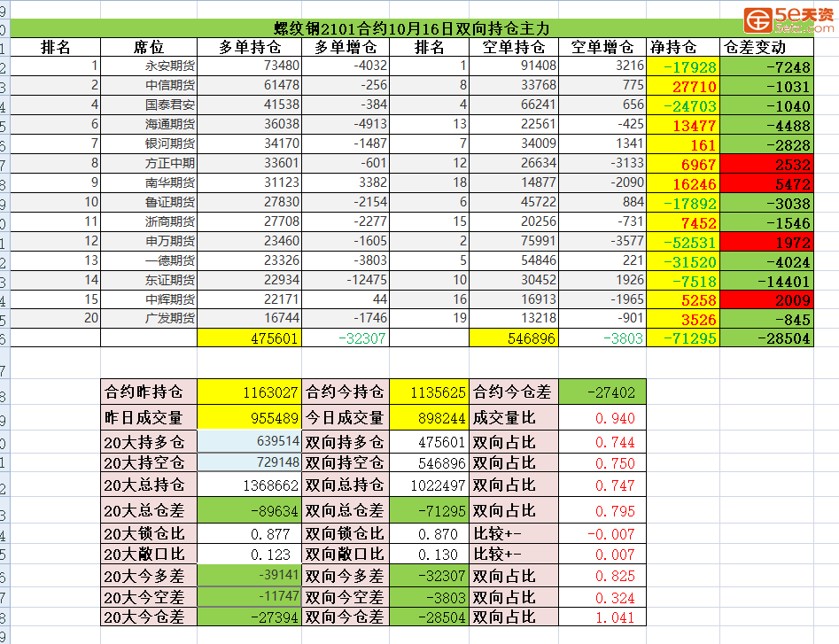Click the yellow total cell 546896 in top table
The width and height of the screenshot is (839, 644).
(515, 338)
